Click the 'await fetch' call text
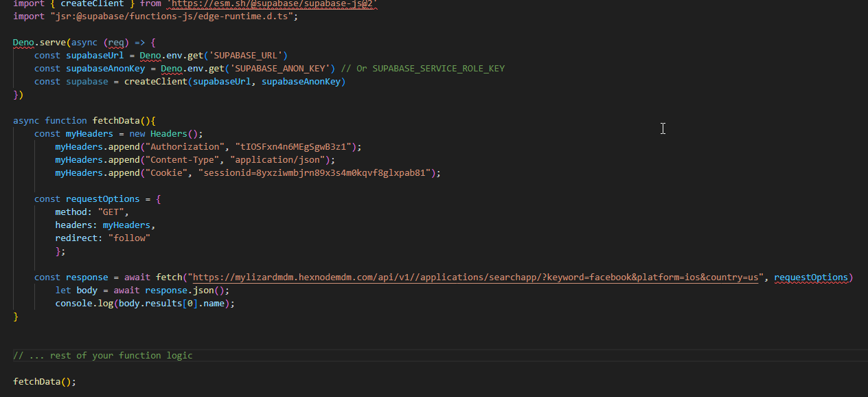Image resolution: width=868 pixels, height=397 pixels. tap(153, 277)
